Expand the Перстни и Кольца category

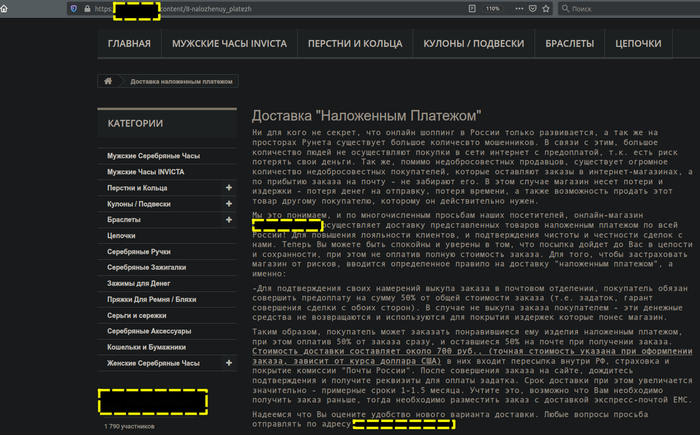coord(229,188)
